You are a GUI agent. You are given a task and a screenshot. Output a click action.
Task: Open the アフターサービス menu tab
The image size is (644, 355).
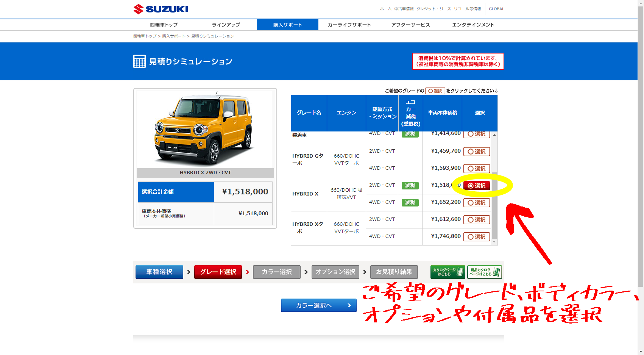(411, 25)
